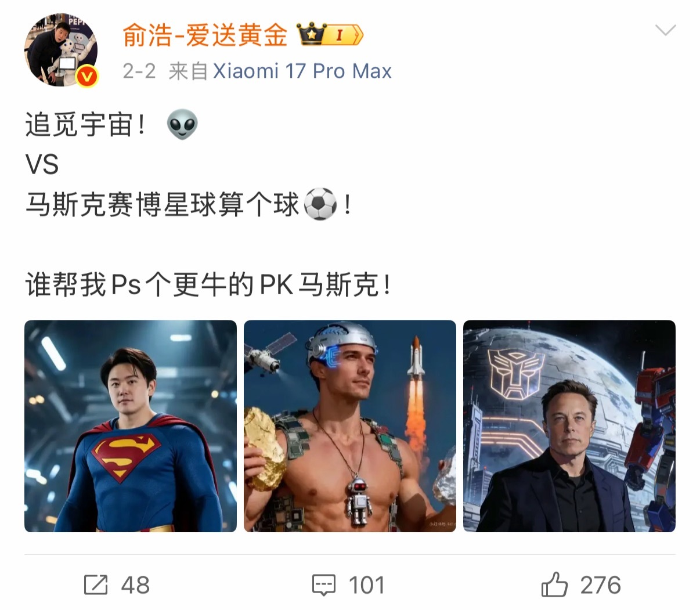Open the Superman costume image
The image size is (700, 610).
point(131,426)
